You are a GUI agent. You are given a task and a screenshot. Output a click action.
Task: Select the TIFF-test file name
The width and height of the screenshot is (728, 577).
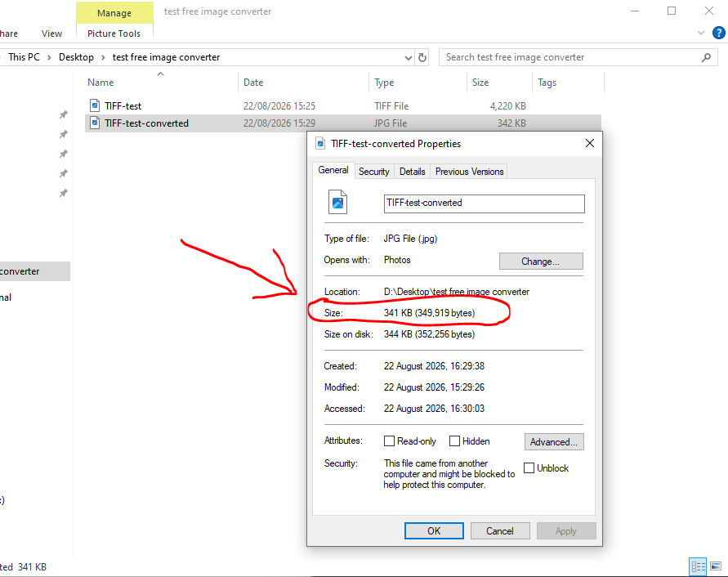pyautogui.click(x=123, y=106)
